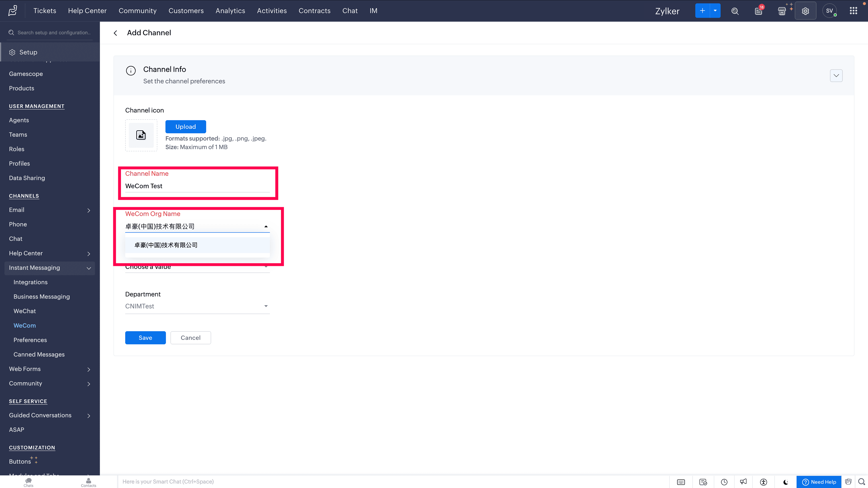The image size is (868, 488).
Task: Click the notifications icon with badge 18
Action: (758, 11)
